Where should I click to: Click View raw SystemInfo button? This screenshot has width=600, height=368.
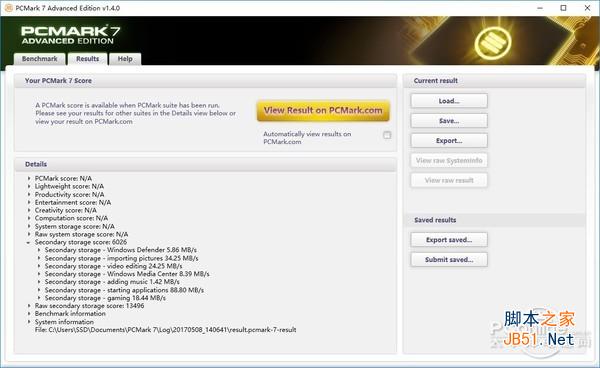pyautogui.click(x=449, y=161)
